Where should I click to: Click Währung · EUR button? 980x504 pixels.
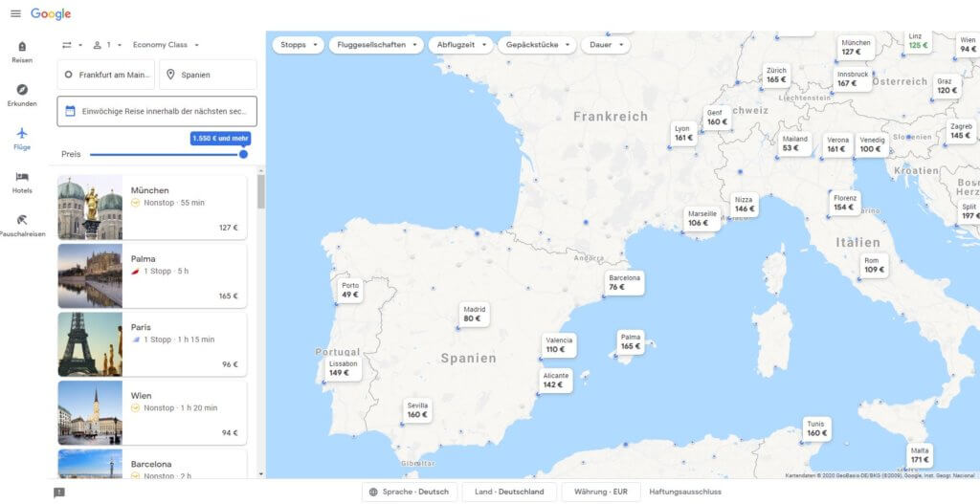[x=601, y=493]
